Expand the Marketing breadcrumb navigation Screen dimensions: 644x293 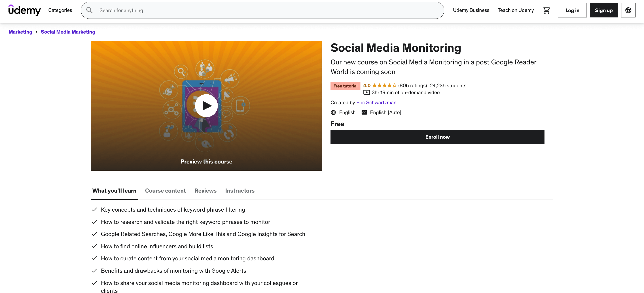pyautogui.click(x=21, y=32)
